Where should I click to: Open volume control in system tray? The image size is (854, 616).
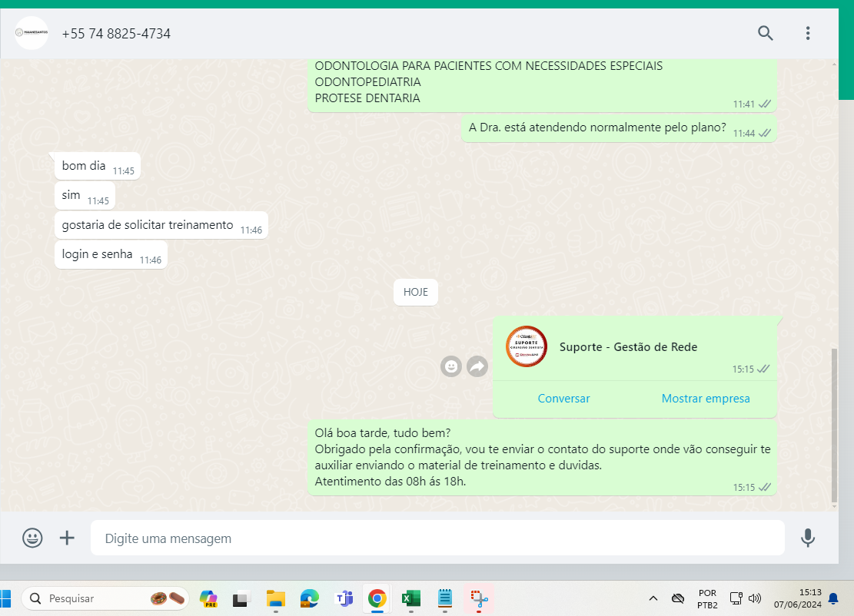(x=754, y=598)
